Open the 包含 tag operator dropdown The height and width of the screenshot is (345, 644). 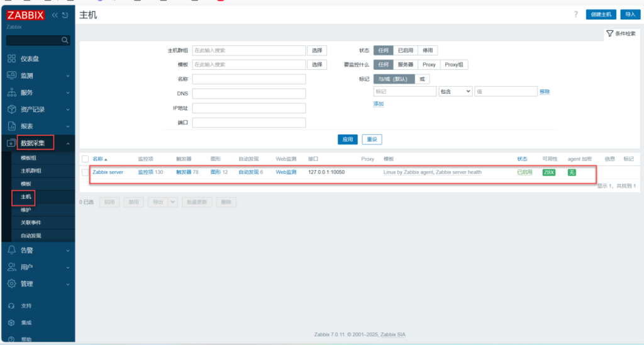[455, 91]
